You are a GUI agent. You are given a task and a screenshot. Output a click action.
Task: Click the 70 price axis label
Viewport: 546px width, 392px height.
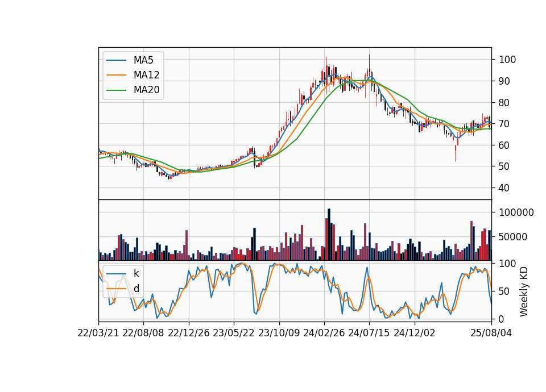point(504,124)
